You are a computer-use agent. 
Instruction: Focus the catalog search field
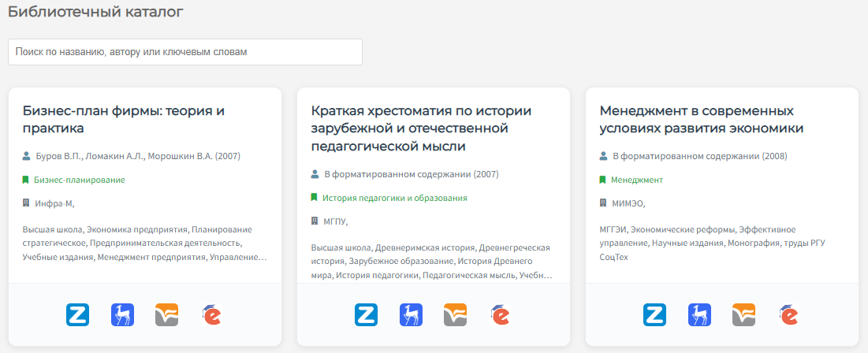pos(185,52)
